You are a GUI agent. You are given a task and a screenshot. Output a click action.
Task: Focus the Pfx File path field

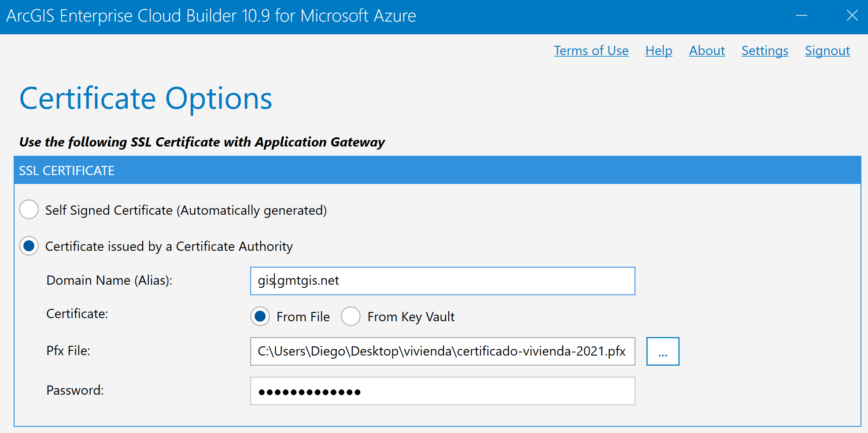tap(442, 351)
